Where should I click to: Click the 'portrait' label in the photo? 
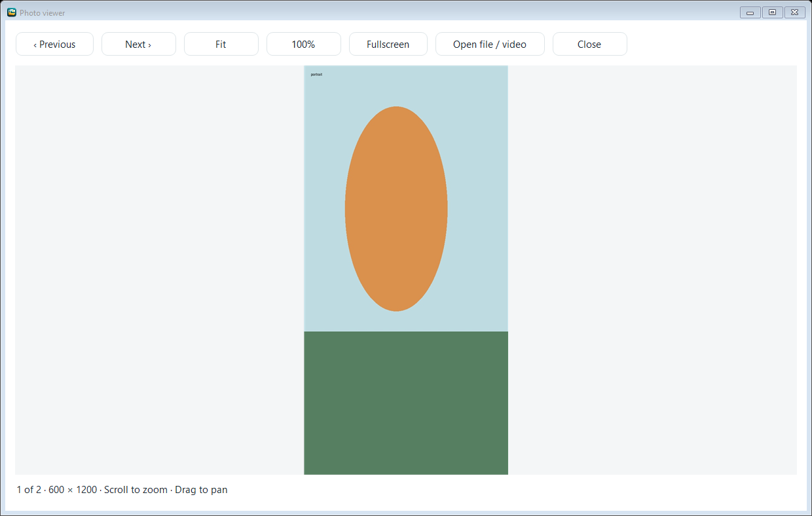tap(316, 75)
